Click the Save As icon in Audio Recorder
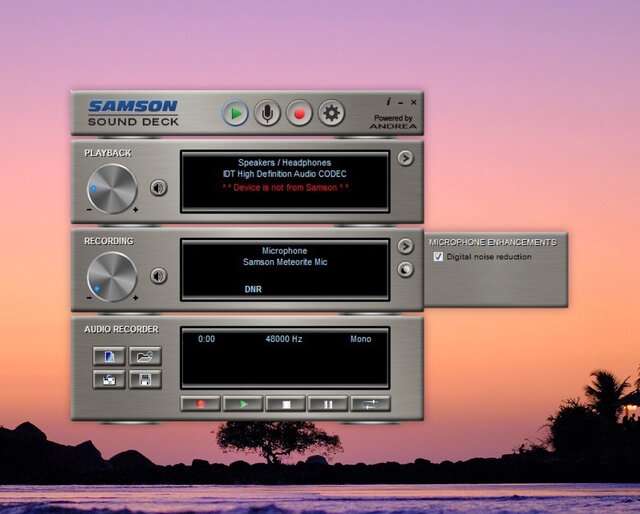This screenshot has width=640, height=514. pyautogui.click(x=109, y=380)
